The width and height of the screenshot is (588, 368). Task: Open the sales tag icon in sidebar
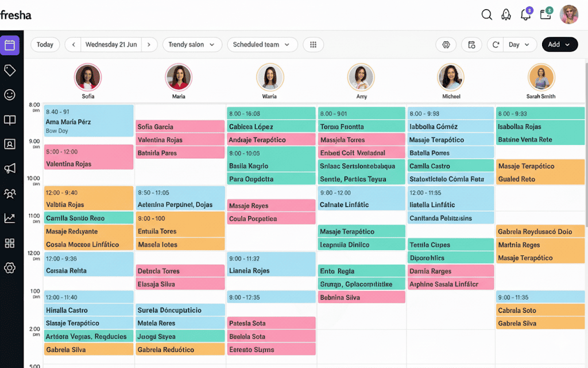pyautogui.click(x=10, y=70)
